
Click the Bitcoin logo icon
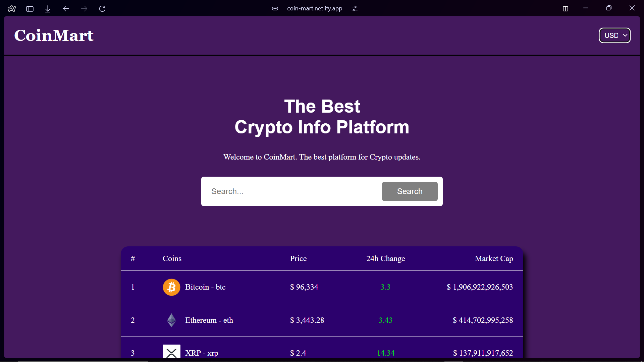coord(171,287)
